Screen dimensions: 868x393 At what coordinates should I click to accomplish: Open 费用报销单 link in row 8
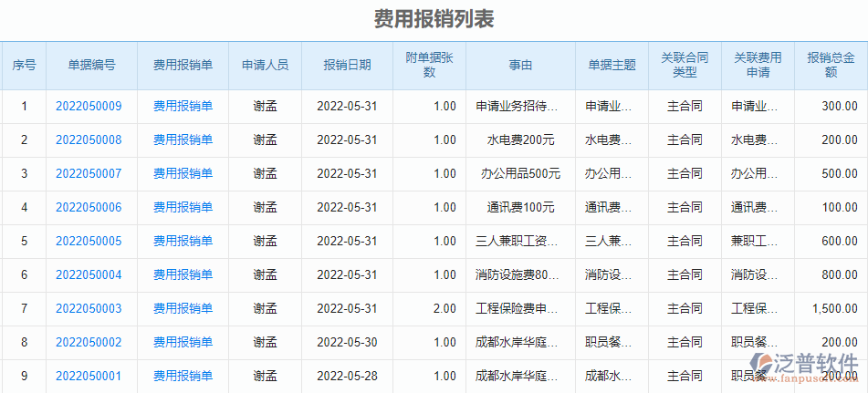coord(183,342)
